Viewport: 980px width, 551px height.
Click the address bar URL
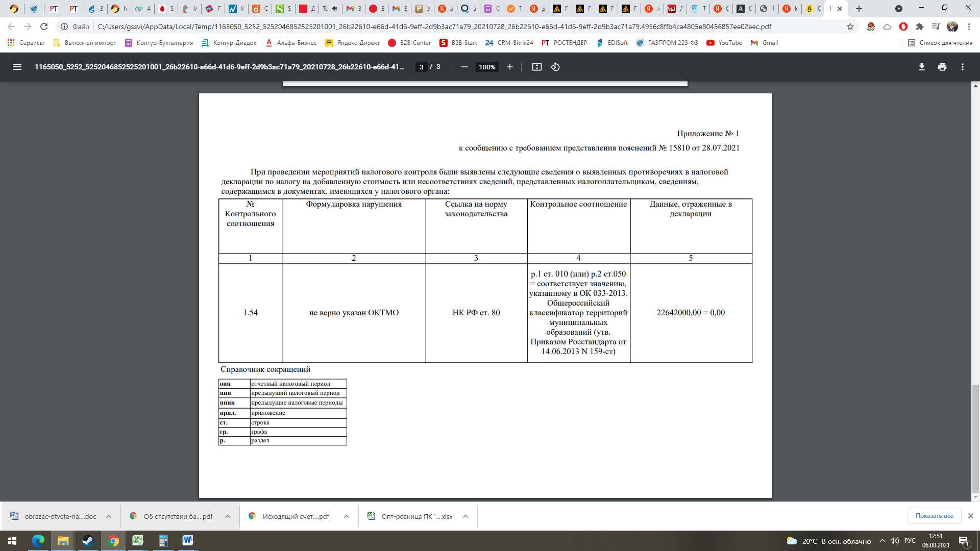pos(434,27)
